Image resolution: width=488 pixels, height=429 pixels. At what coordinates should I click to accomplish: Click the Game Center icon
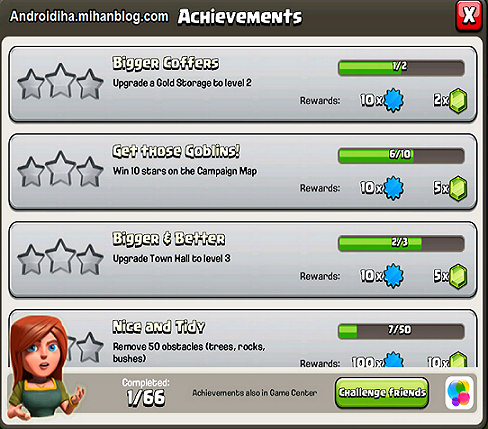(459, 393)
